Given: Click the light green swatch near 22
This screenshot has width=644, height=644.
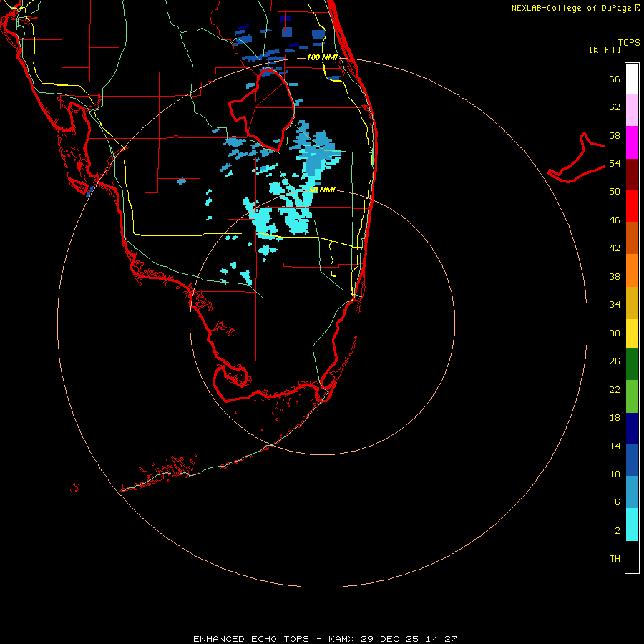Looking at the screenshot, I should click(x=632, y=396).
